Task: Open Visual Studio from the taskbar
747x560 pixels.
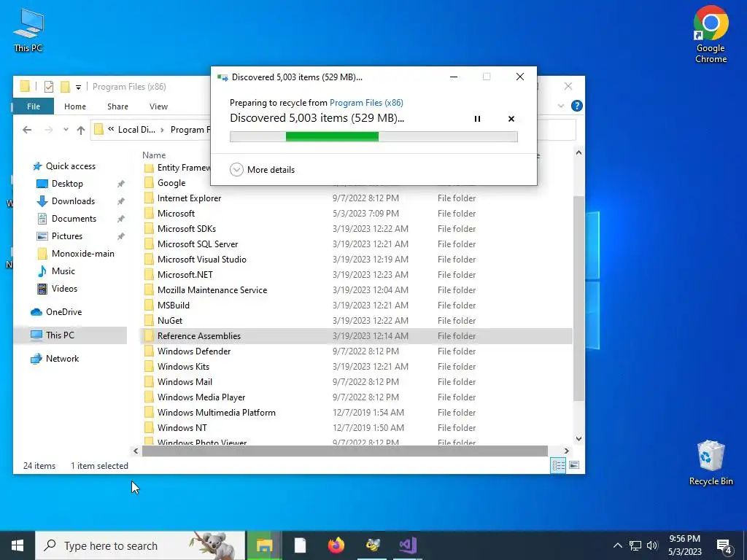Action: click(408, 545)
